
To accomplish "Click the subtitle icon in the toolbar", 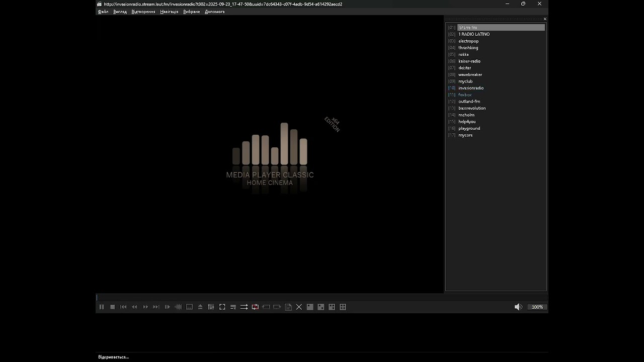I will 189,307.
